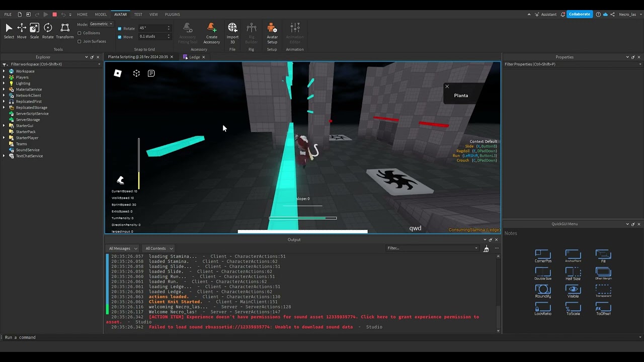Expand the StarterGui node in Explorer
The image size is (644, 362).
(4, 126)
